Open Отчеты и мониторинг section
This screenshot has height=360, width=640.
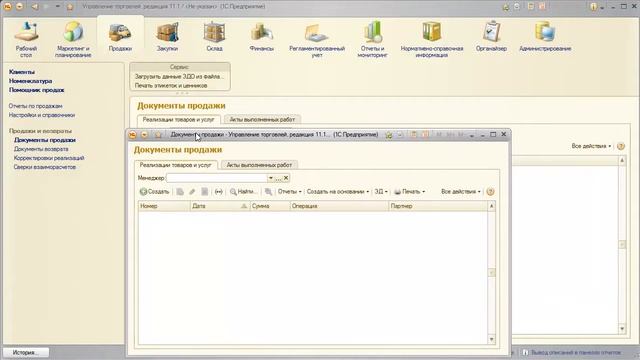(372, 40)
